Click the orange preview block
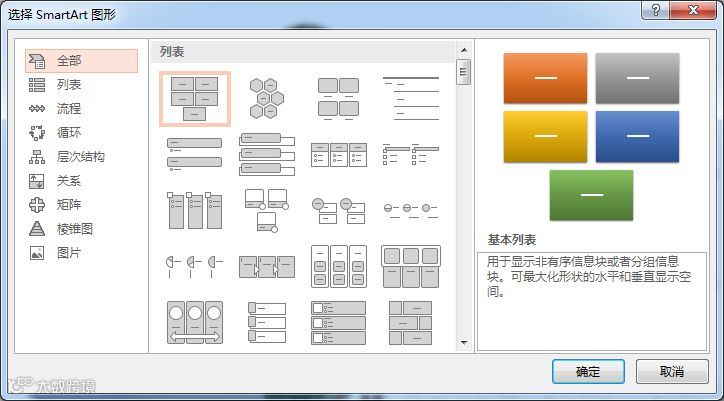The width and height of the screenshot is (724, 401). pos(545,78)
